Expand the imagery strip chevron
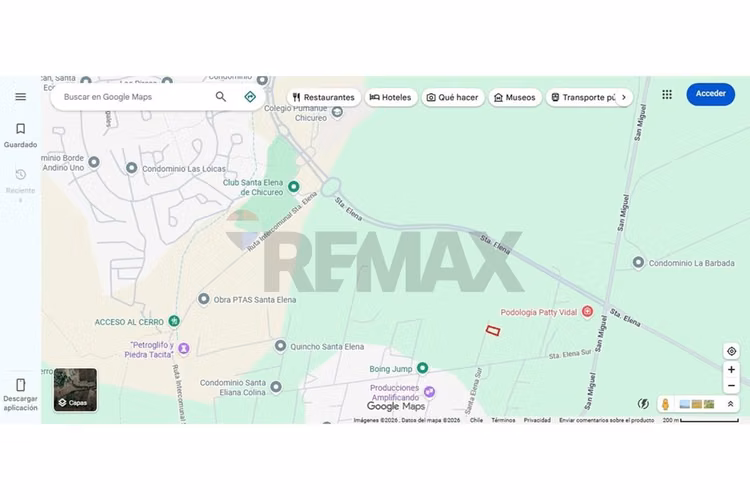Viewport: 750px width, 500px height. 730,404
